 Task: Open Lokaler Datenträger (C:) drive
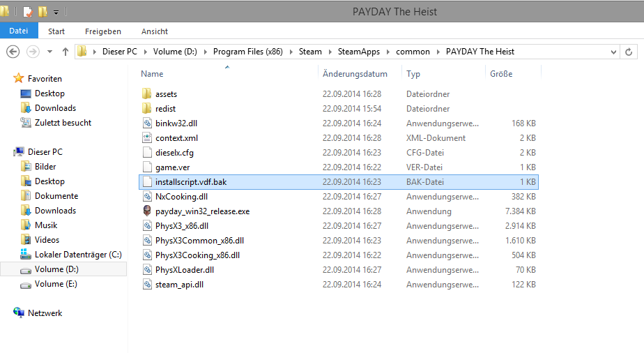(x=78, y=255)
